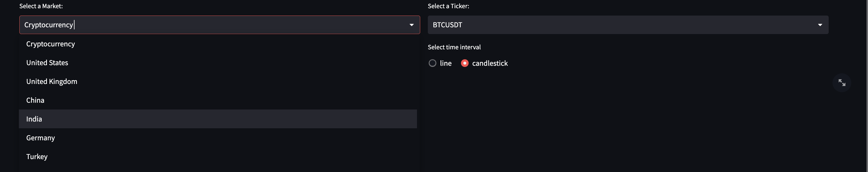Click the 'line' option label
868x172 pixels.
point(445,63)
